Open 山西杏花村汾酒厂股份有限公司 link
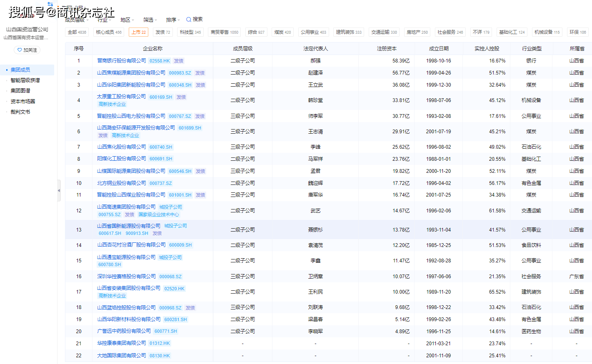 [x=131, y=245]
